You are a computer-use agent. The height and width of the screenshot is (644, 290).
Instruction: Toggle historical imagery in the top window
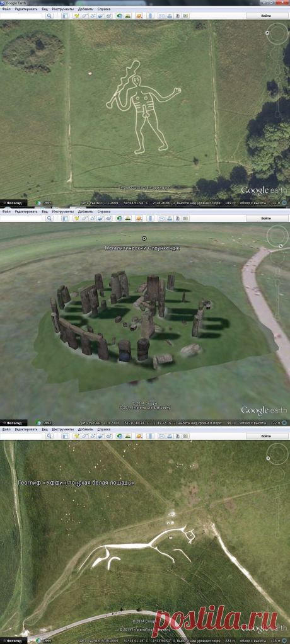point(120,16)
